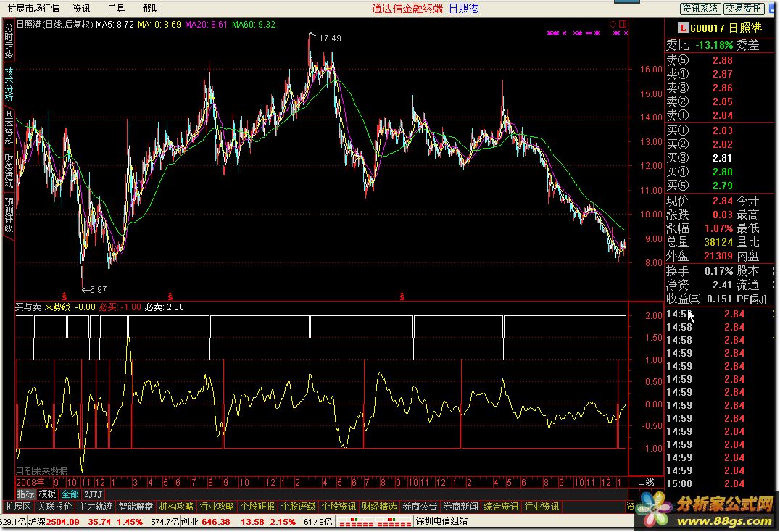Click the 资讯系统 button
Viewport: 780px width, 532px height.
pos(700,9)
